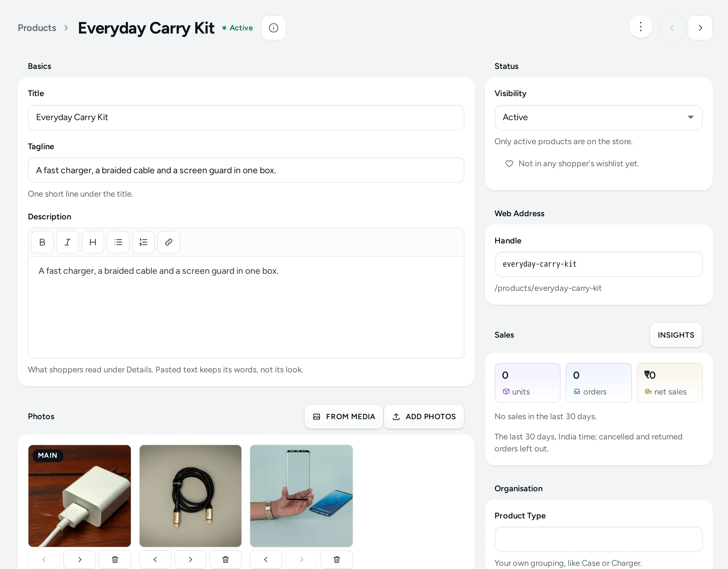This screenshot has width=728, height=569.
Task: Move the charger photo right
Action: (80, 559)
